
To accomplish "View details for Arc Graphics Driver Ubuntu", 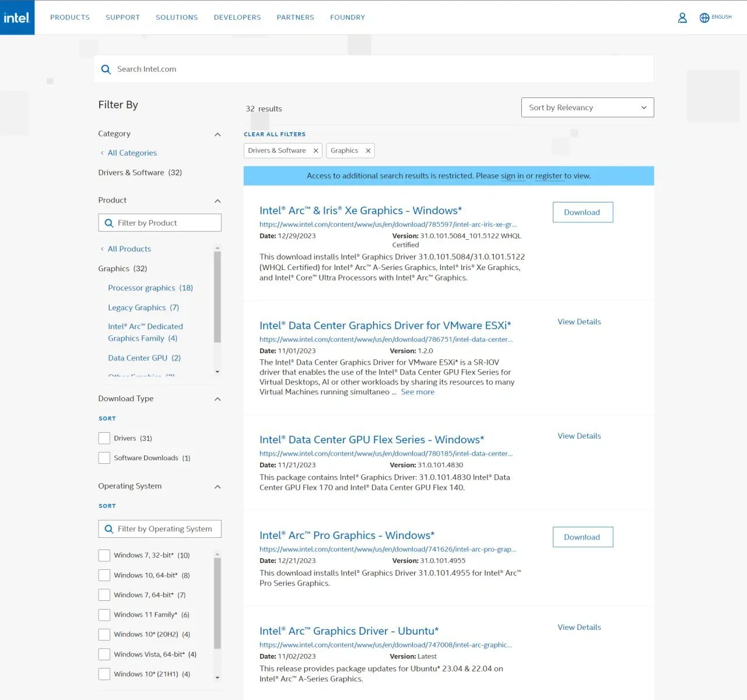I will click(579, 628).
